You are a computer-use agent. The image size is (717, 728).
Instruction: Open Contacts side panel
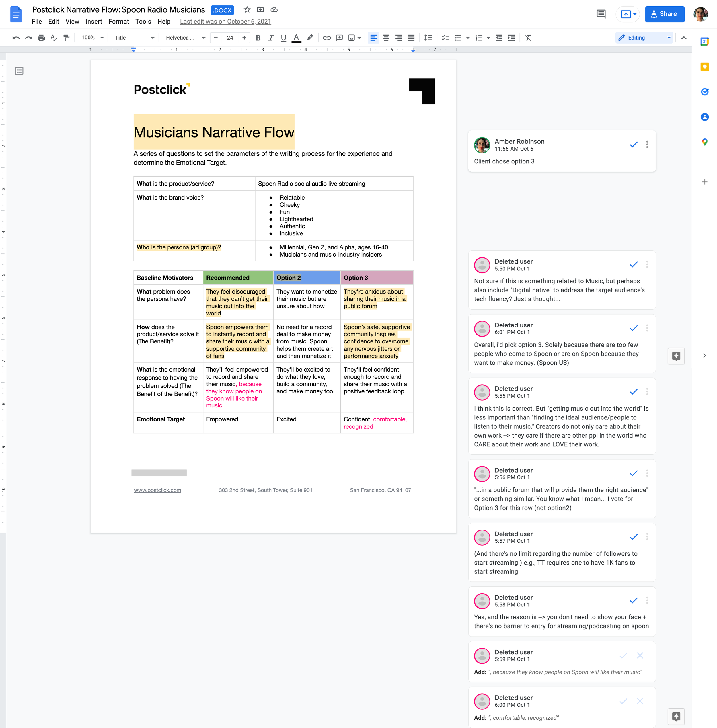(705, 117)
